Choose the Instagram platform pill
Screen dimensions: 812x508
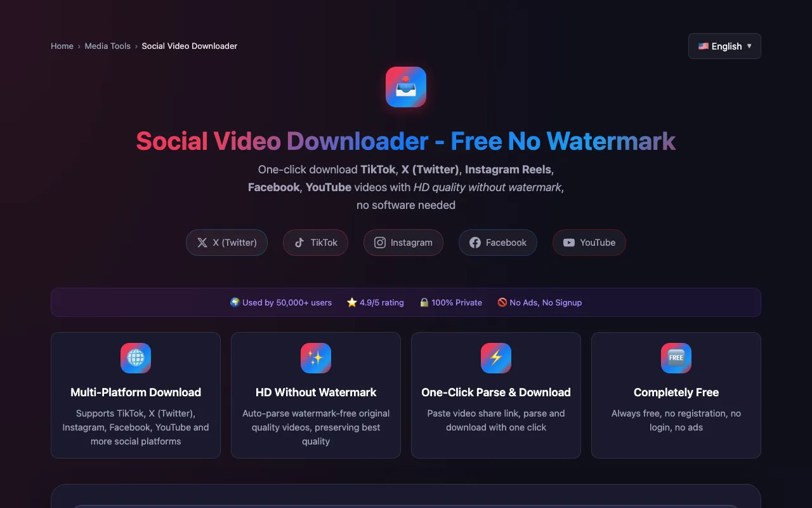403,243
